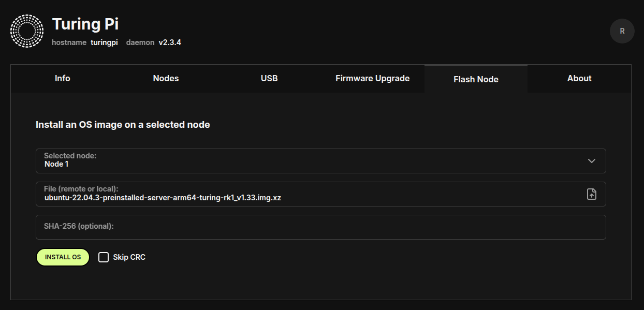Open the Nodes tab
The image size is (644, 310).
point(166,79)
